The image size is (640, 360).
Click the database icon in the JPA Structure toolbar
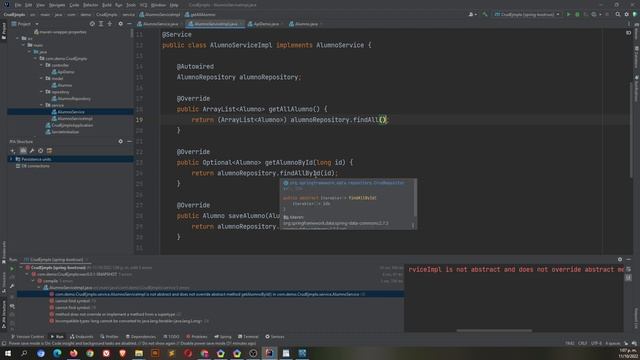tap(49, 151)
